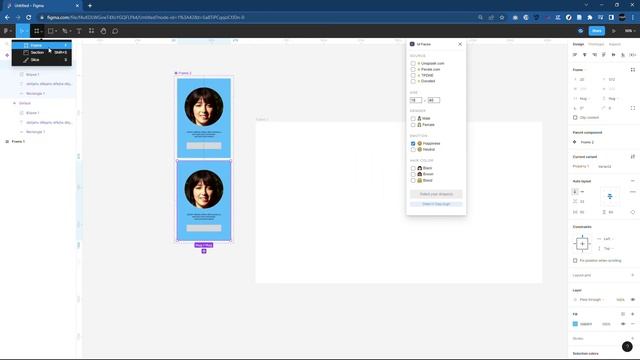Click the align top icon

coord(604,55)
